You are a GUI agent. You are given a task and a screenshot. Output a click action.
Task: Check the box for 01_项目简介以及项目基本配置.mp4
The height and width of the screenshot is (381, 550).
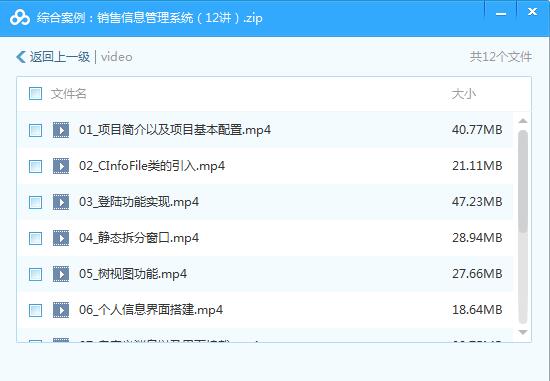(x=35, y=130)
